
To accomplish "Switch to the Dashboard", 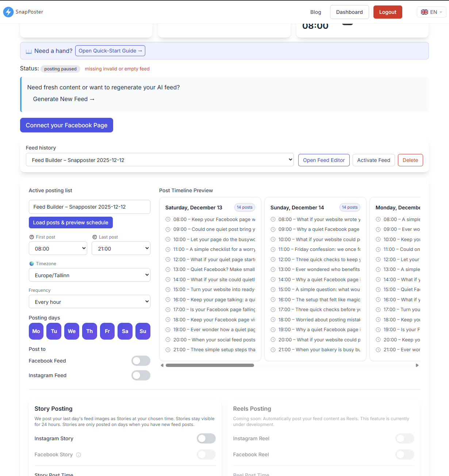I will coord(349,12).
